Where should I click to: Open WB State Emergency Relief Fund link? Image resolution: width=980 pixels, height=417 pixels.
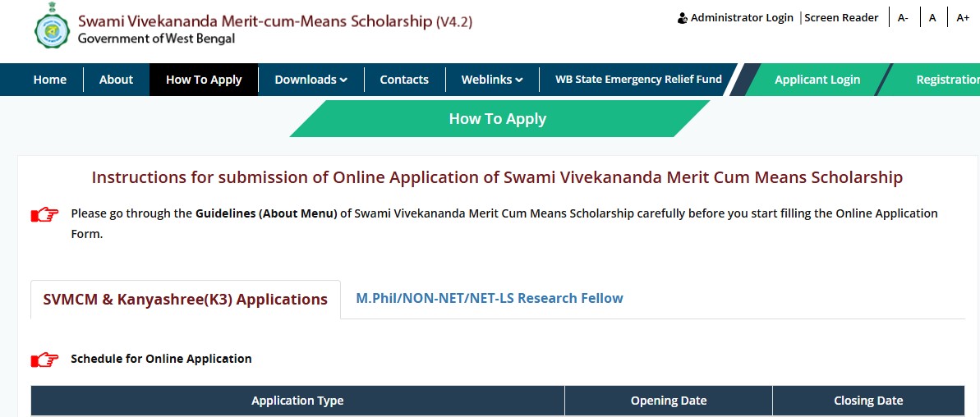click(x=639, y=80)
